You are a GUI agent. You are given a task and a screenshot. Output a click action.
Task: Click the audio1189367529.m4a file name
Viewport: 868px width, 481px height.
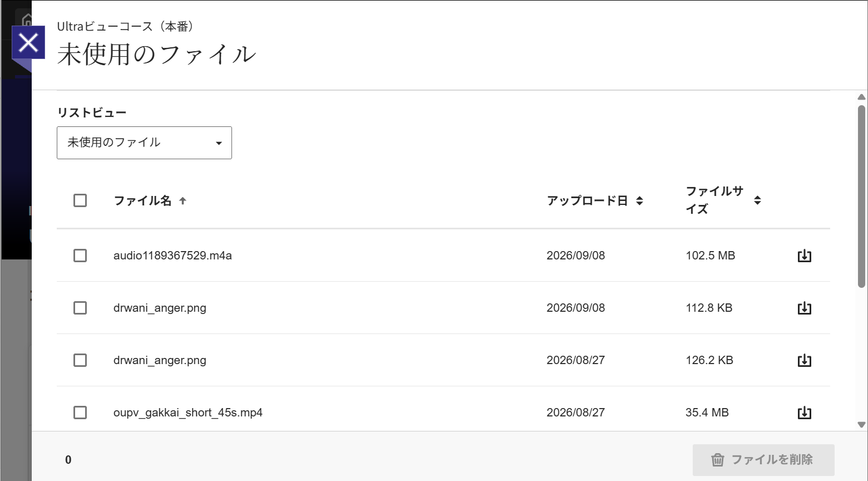172,256
